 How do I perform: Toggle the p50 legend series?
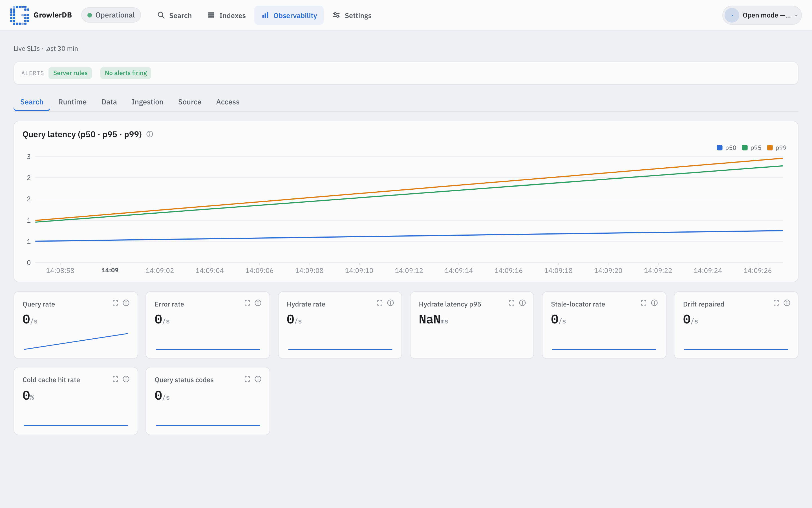click(727, 148)
